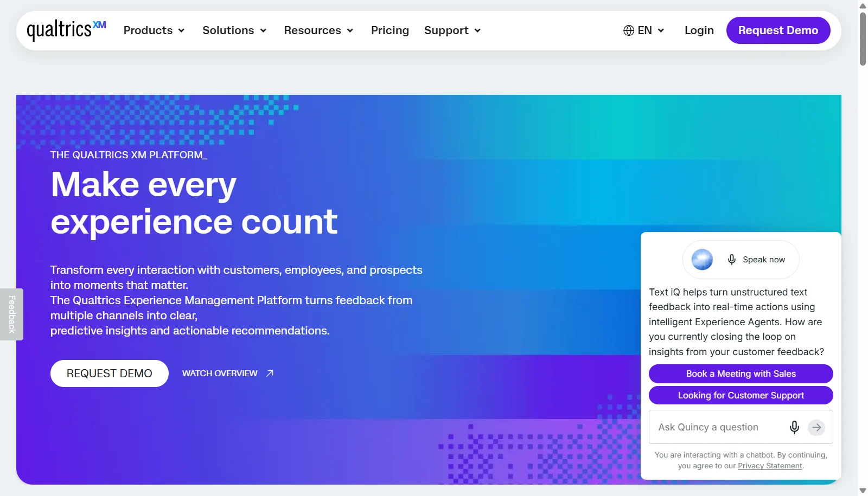Click the scrollbar down arrow
The height and width of the screenshot is (496, 868).
pos(863,491)
